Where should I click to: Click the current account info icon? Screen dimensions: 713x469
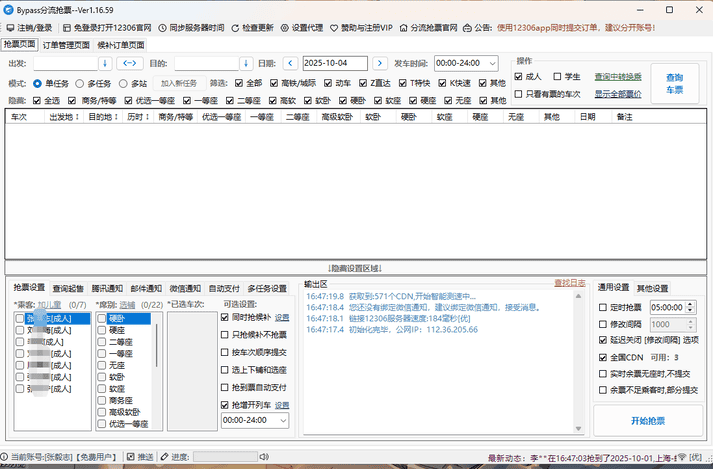[4, 456]
